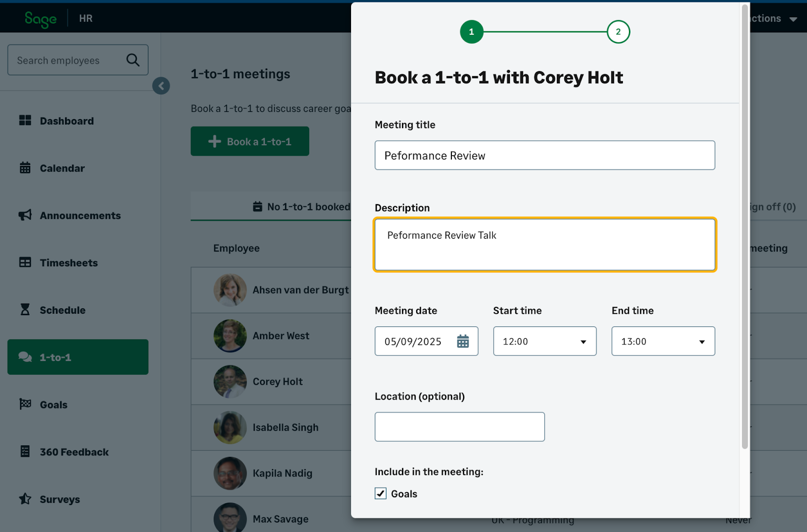
Task: Go to wizard step 1
Action: coord(472,32)
